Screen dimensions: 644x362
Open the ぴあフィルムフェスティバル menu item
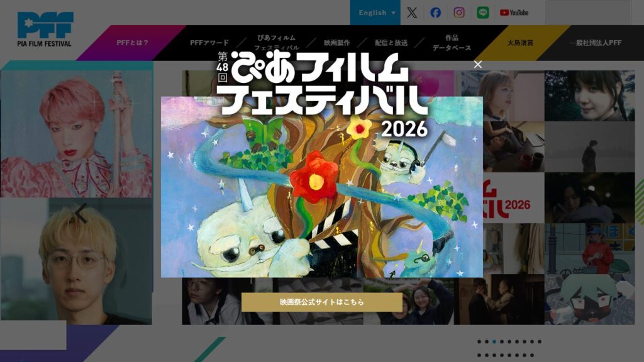pos(277,43)
